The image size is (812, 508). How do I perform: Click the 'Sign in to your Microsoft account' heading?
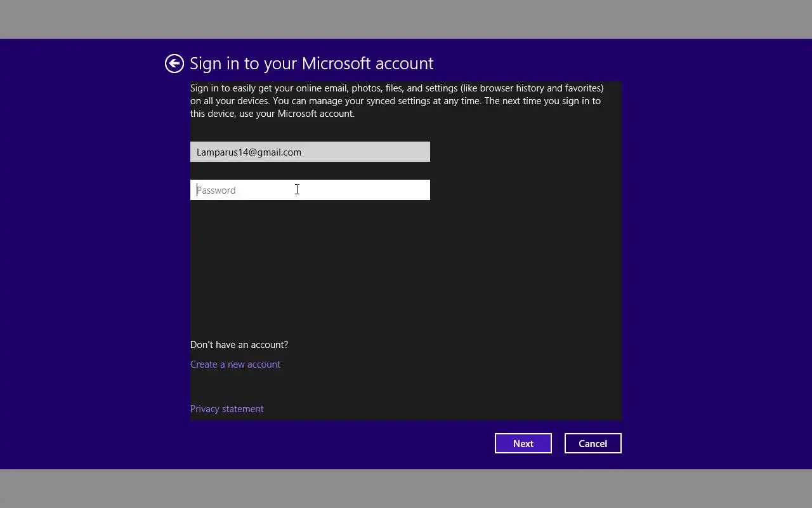click(311, 63)
